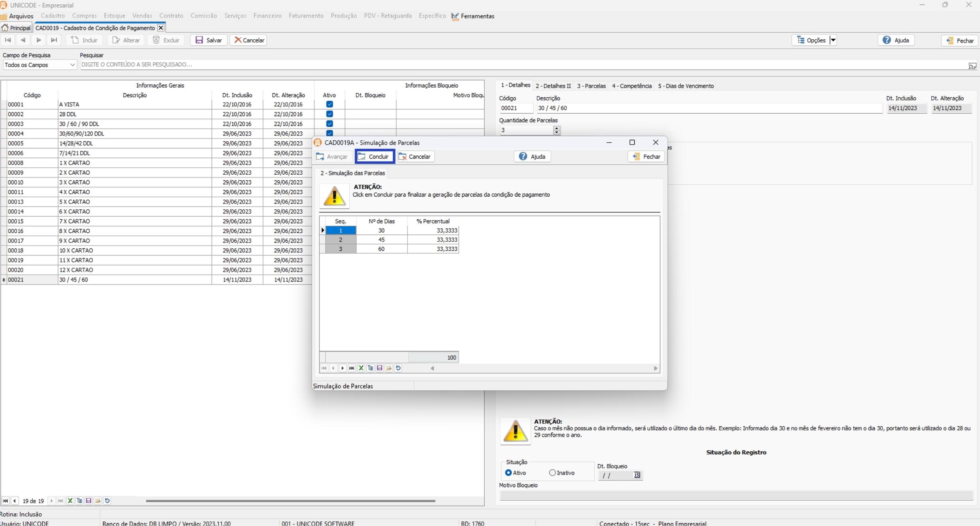Select the Ativo radio button
The image size is (980, 526).
pos(508,473)
